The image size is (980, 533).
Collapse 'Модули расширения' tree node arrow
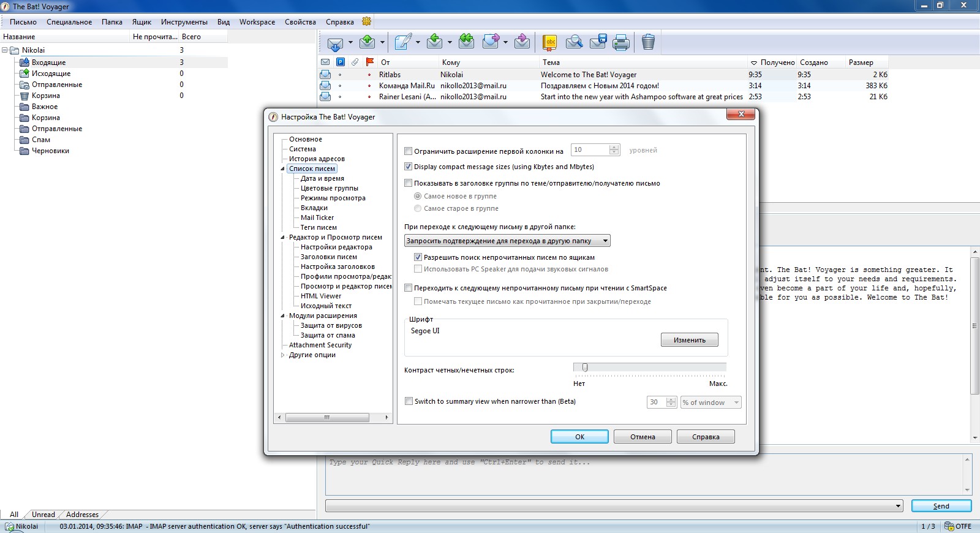point(282,316)
